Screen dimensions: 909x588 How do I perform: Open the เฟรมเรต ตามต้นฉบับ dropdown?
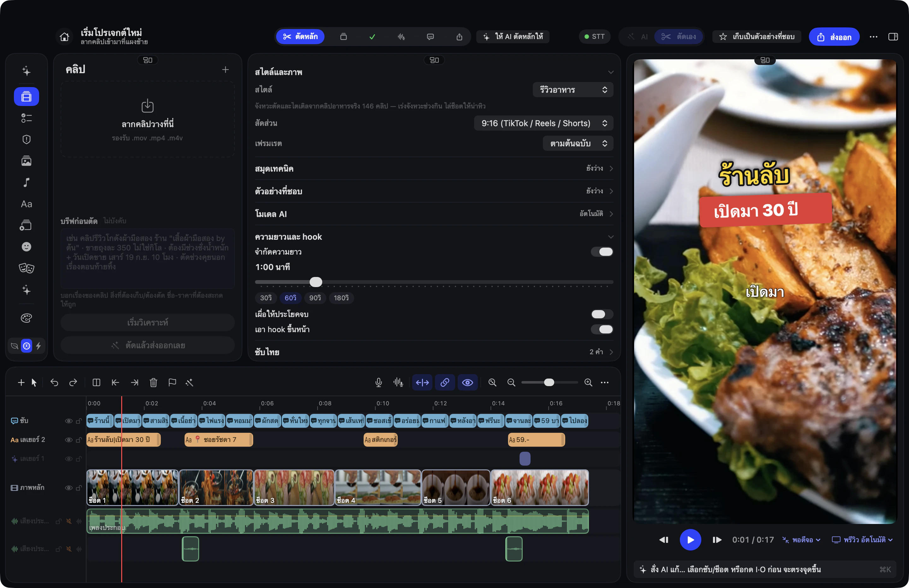(578, 144)
